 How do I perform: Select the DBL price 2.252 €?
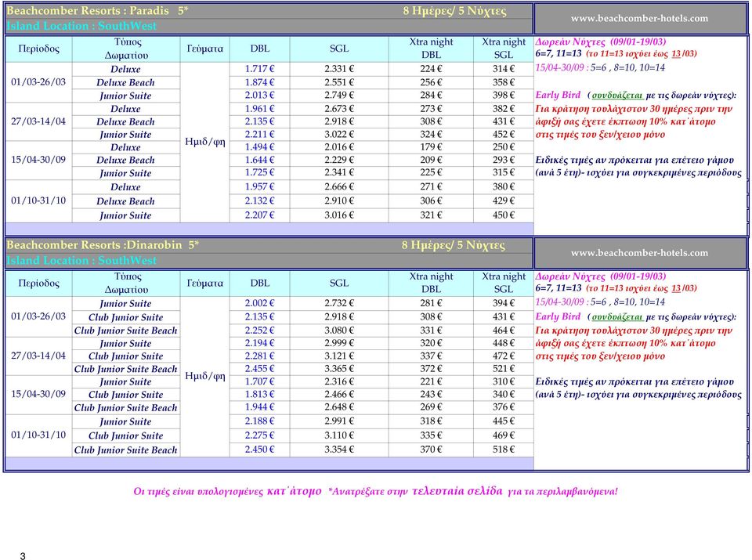(259, 331)
